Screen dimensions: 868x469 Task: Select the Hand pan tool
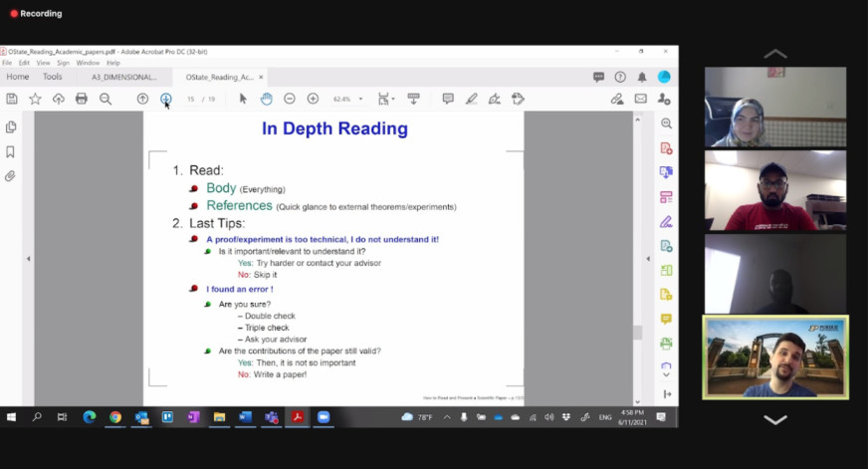point(266,99)
